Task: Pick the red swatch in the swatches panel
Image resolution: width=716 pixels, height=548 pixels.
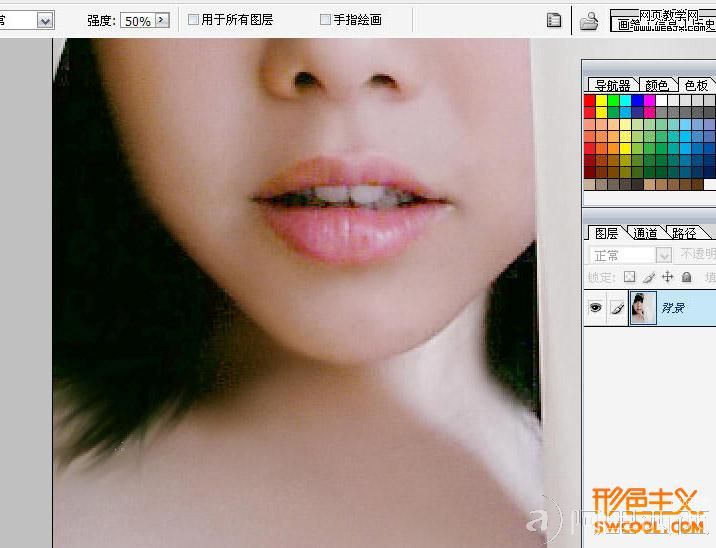Action: (x=590, y=100)
